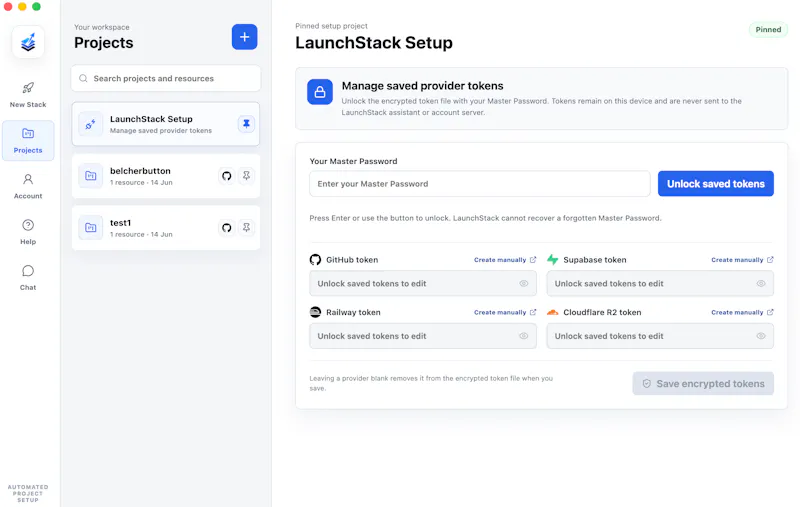Click the plug icon on LaunchStack Setup card
This screenshot has height=507, width=800.
click(x=90, y=124)
